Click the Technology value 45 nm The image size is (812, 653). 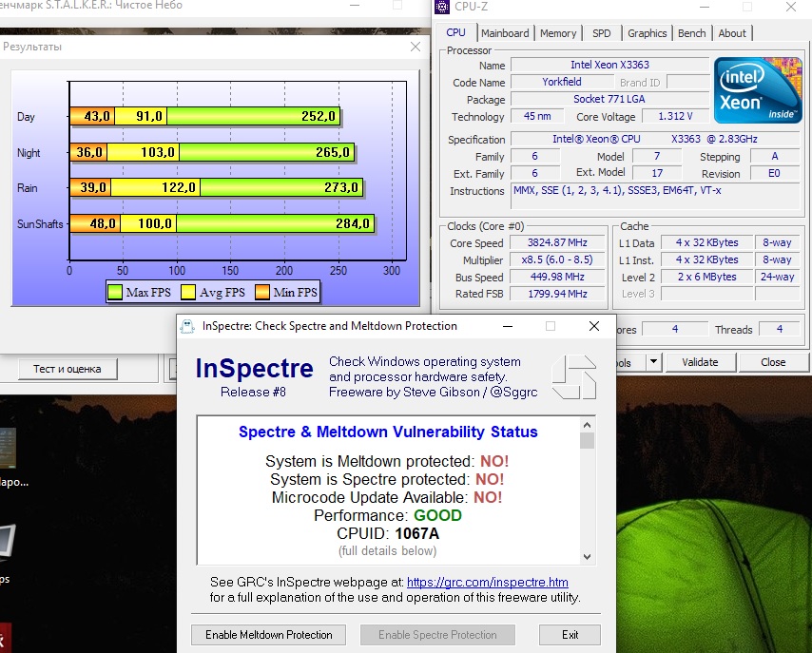click(537, 116)
